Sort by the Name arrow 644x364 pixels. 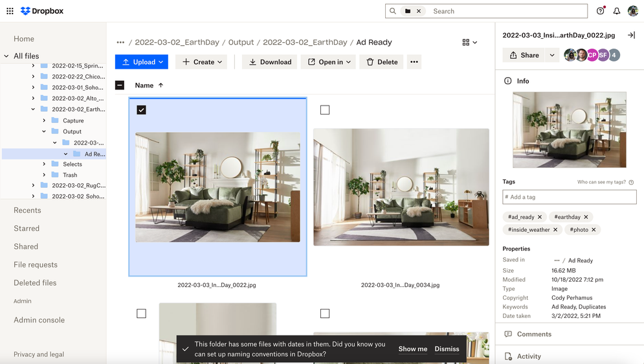pos(161,85)
